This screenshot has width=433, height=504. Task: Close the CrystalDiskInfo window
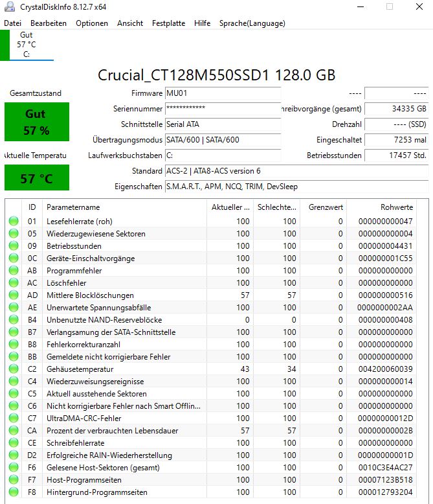[419, 6]
